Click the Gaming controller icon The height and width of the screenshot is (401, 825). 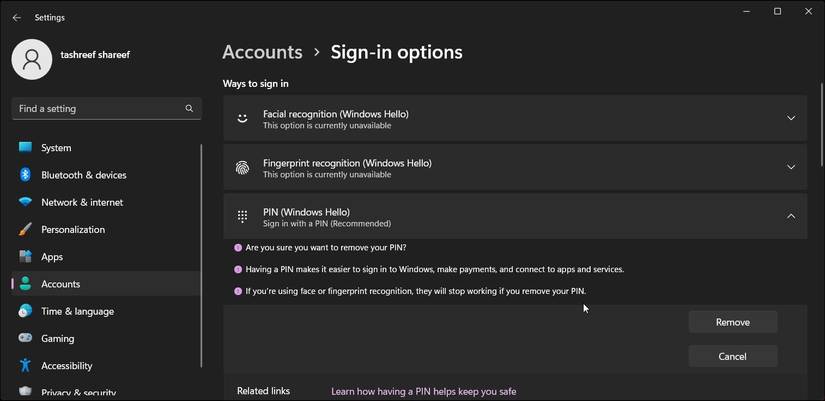coord(25,338)
